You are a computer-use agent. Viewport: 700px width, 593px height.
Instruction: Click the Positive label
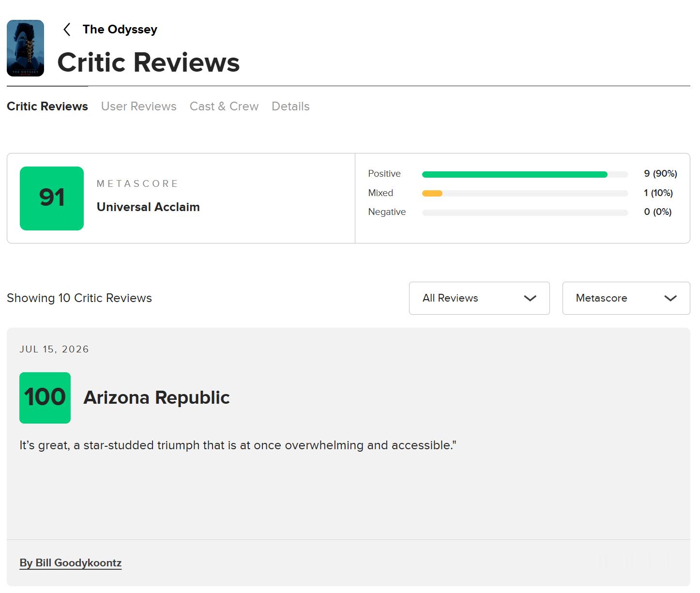click(x=384, y=174)
